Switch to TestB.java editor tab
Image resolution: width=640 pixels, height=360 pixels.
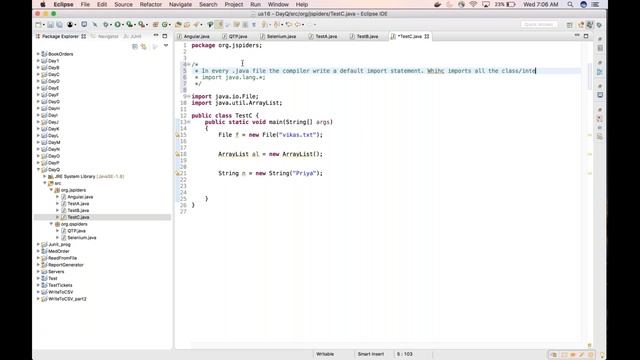click(x=367, y=36)
